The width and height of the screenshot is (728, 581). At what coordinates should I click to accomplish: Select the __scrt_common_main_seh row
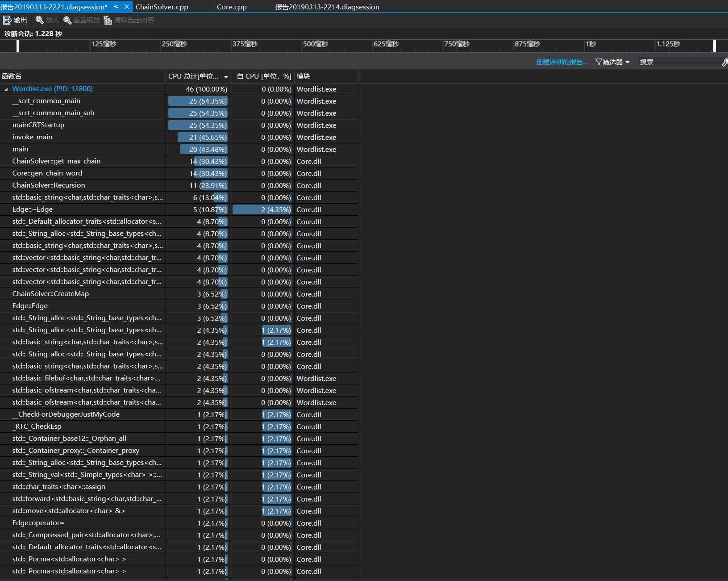(x=179, y=113)
